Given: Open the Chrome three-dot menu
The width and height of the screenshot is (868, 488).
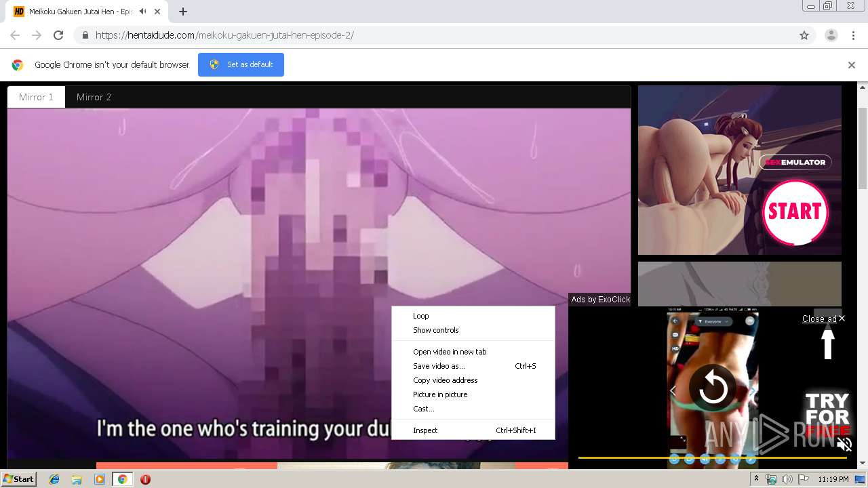Looking at the screenshot, I should tap(853, 35).
